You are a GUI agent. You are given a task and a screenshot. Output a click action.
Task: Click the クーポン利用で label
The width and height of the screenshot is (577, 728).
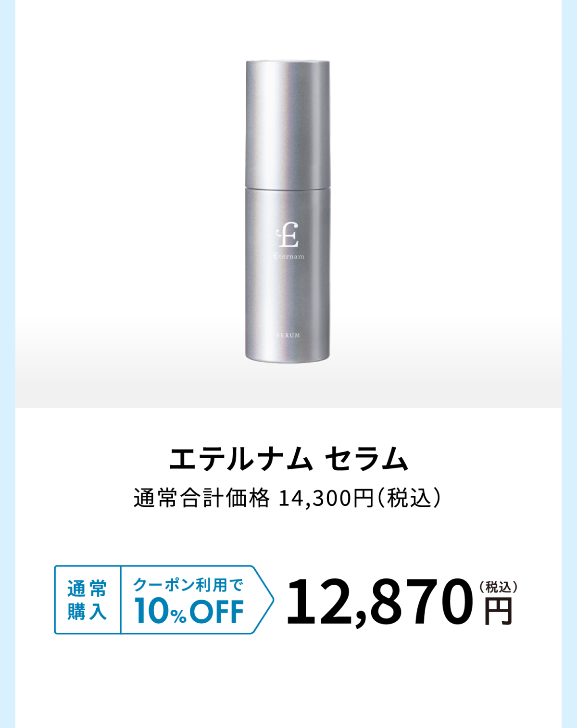188,585
